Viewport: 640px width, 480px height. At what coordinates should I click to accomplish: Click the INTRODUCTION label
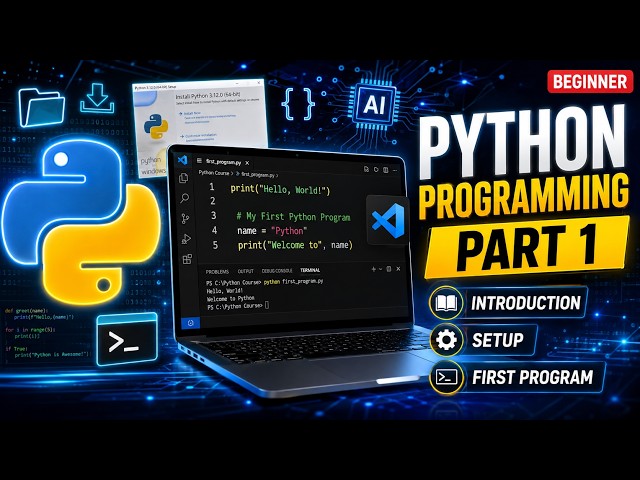click(x=526, y=303)
